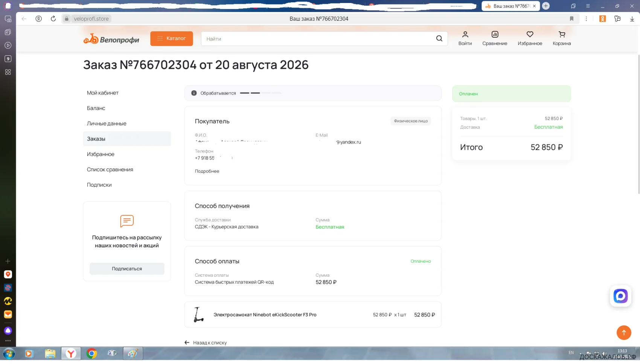View site security via the lock icon
640x364 pixels.
[67, 19]
